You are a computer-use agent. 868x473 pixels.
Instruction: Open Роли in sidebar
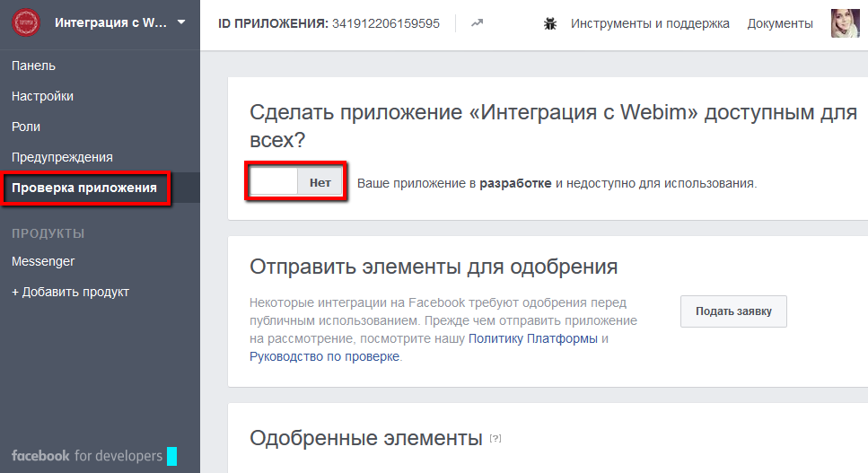[26, 127]
